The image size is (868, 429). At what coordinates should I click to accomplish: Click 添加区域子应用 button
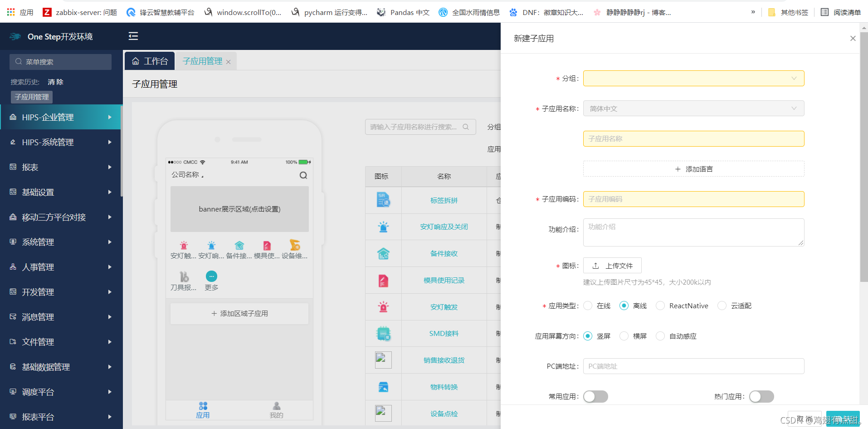[239, 313]
